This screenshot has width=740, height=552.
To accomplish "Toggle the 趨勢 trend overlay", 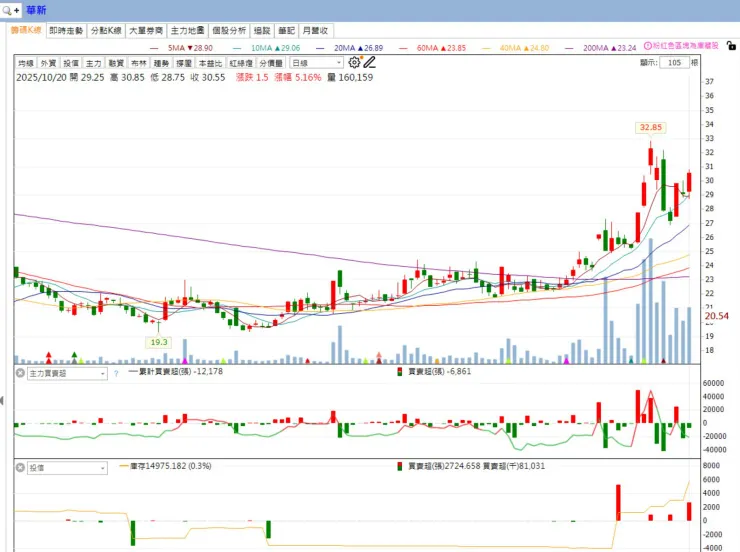I will [161, 63].
